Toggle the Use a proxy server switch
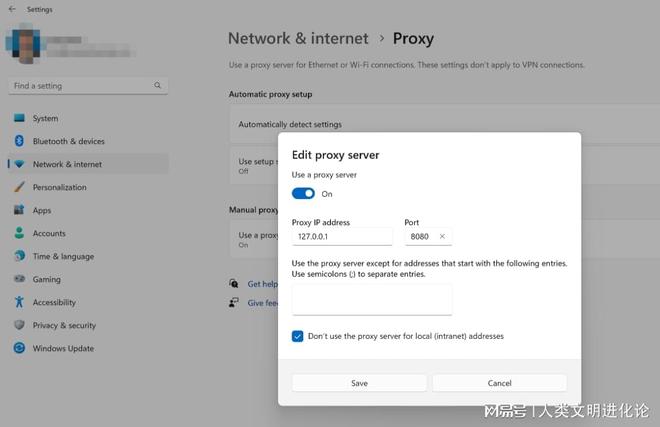The width and height of the screenshot is (660, 427). 303,194
